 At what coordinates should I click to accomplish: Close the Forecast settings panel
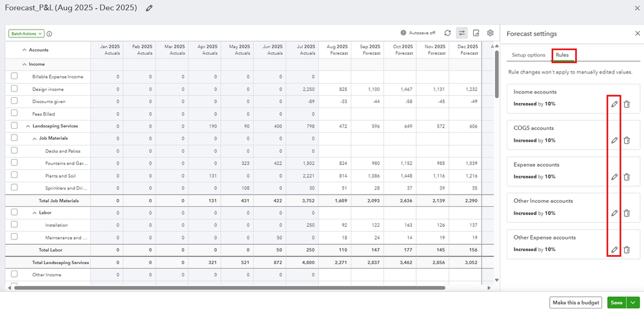coord(638,33)
